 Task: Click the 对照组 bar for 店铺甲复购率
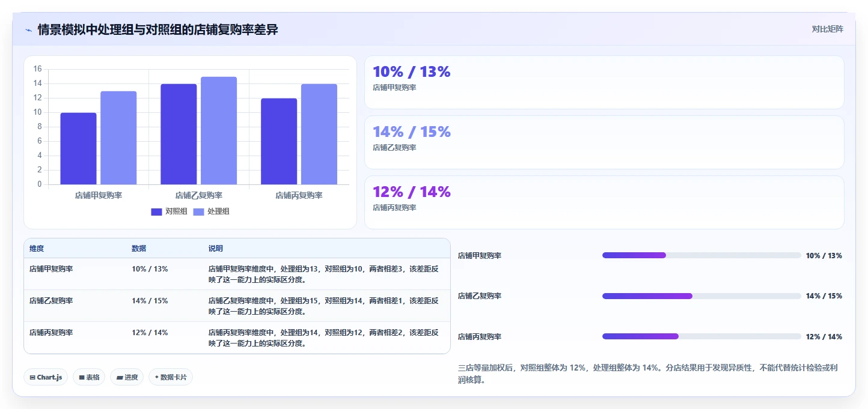78,148
